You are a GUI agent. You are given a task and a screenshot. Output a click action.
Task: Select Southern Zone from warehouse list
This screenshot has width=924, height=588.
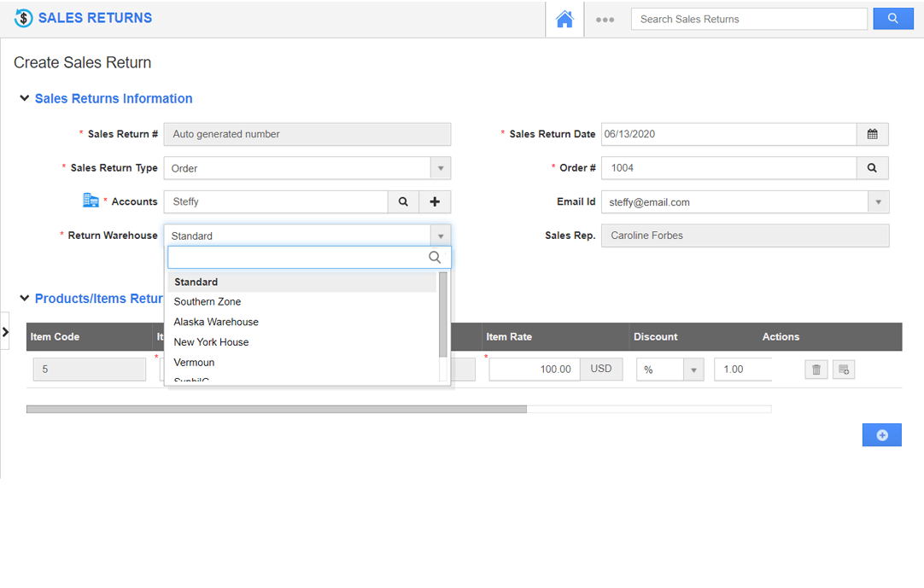(208, 302)
